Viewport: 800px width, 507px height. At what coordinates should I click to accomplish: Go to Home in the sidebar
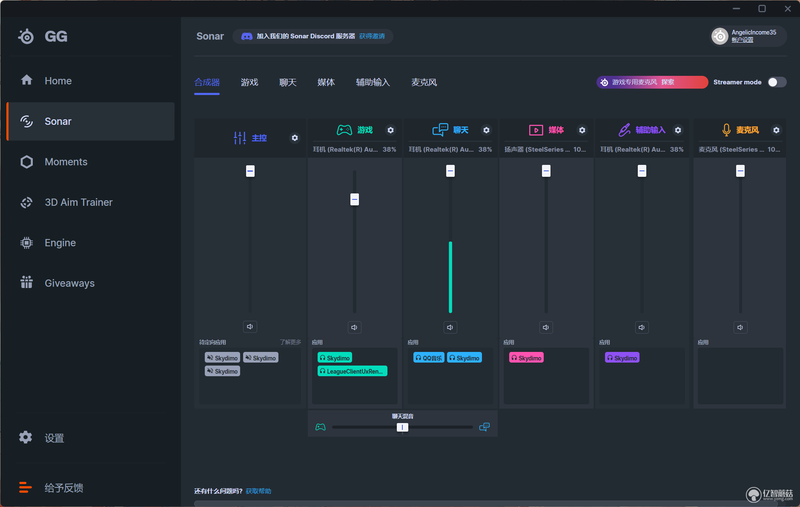coord(58,81)
